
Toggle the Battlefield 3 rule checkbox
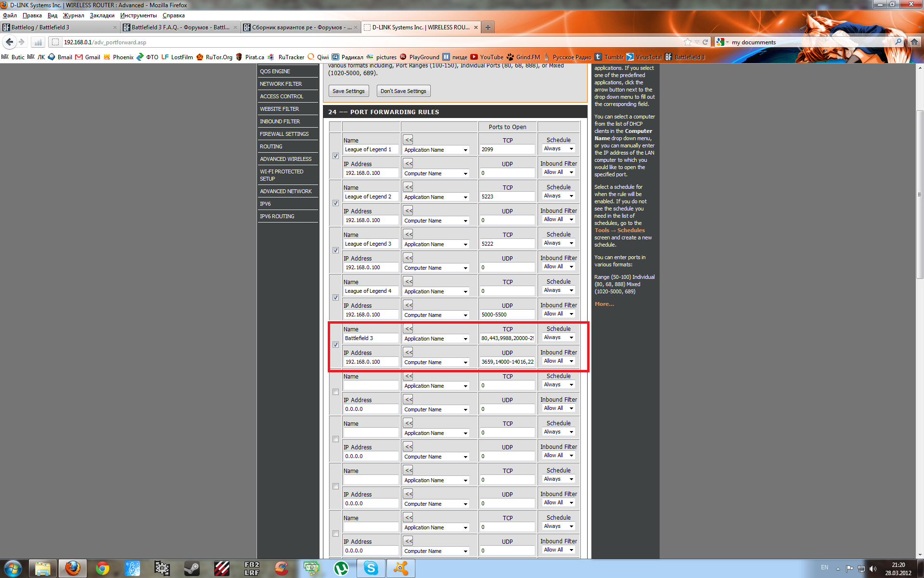pyautogui.click(x=335, y=345)
